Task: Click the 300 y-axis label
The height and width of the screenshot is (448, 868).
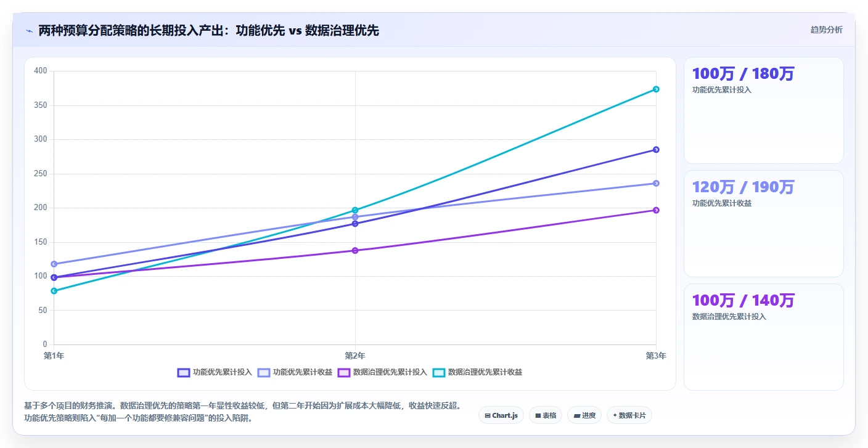Action: 41,139
